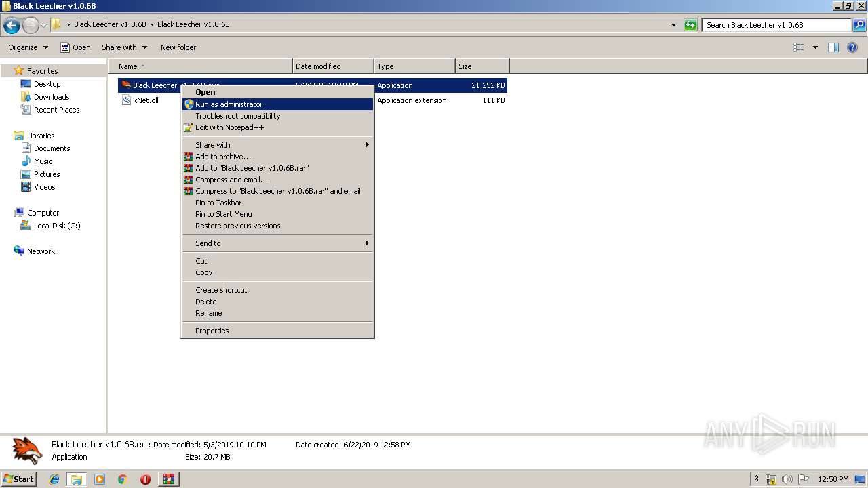Image resolution: width=868 pixels, height=488 pixels.
Task: Choose Cut from the context menu
Action: [x=277, y=261]
